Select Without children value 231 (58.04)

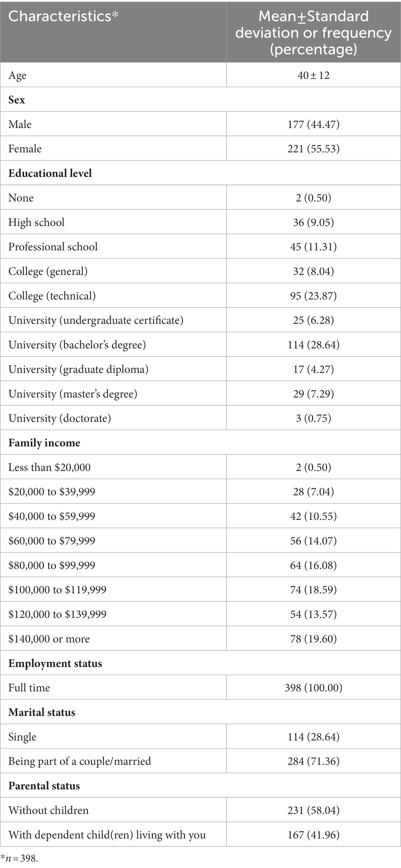pos(314,810)
